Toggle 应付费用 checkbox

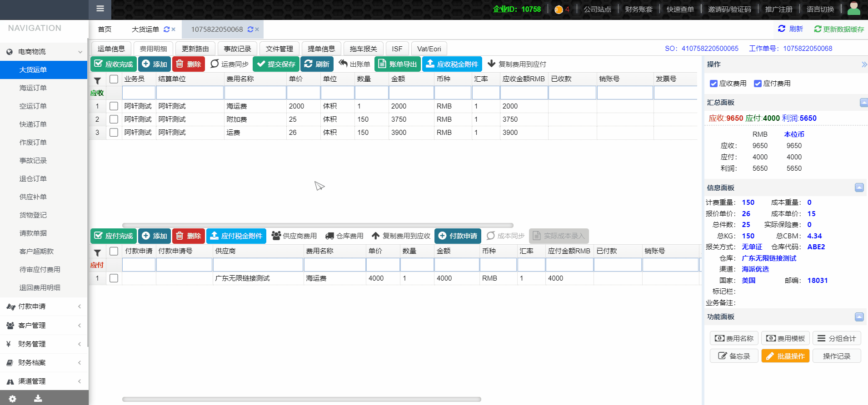(758, 84)
